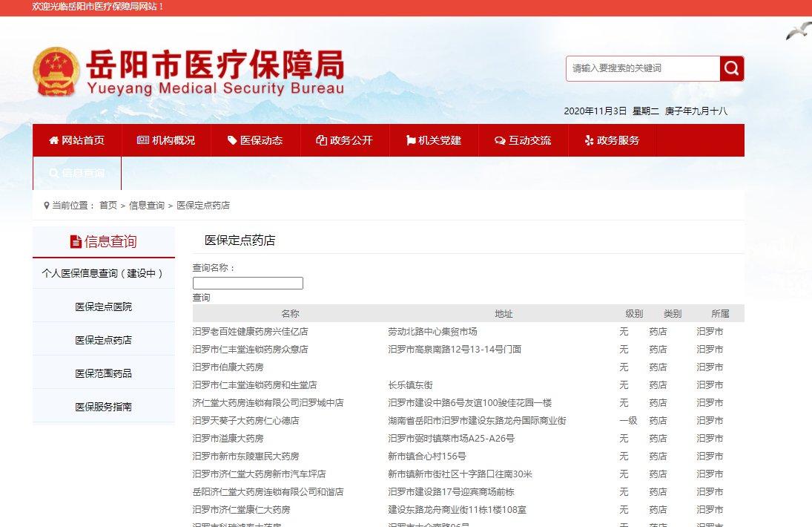
Task: Select 医保定点医院 in the sidebar
Action: 103,307
